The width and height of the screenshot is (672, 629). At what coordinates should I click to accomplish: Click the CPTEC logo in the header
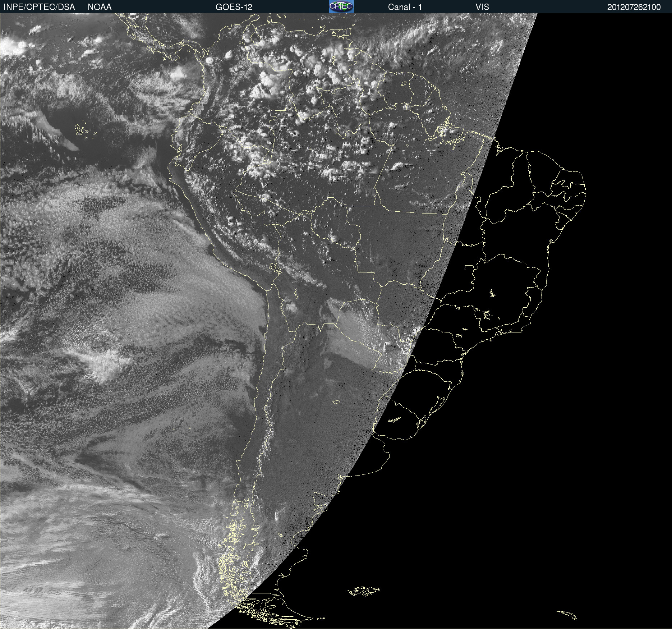coord(341,6)
